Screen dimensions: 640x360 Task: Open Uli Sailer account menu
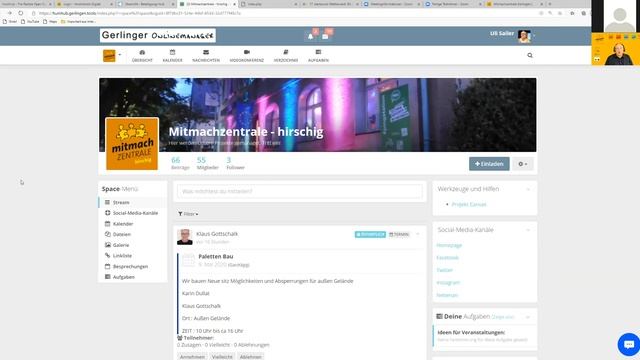(512, 36)
